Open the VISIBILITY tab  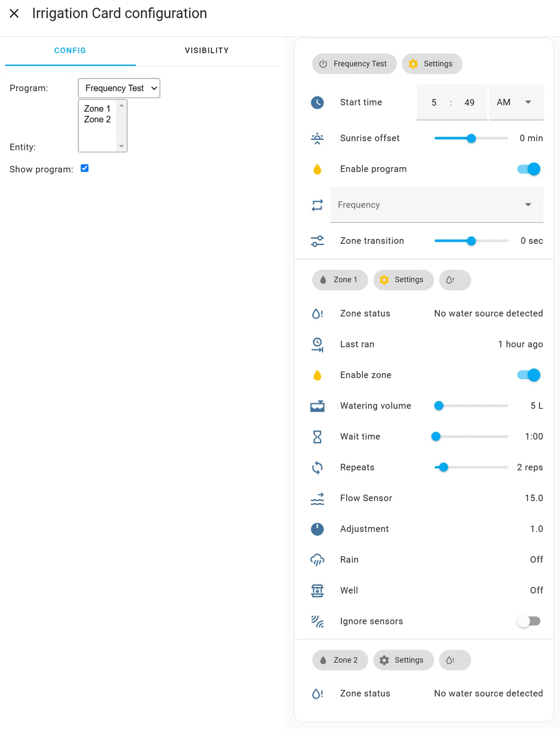(x=207, y=50)
